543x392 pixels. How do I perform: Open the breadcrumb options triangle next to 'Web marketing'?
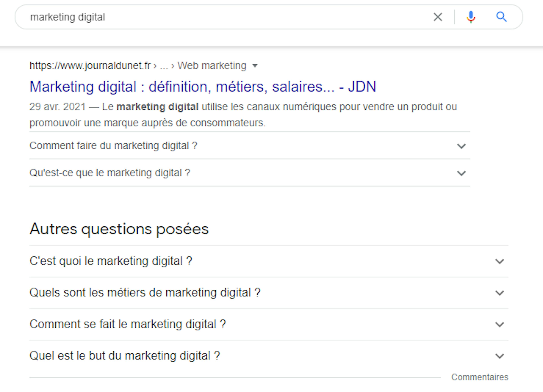255,65
